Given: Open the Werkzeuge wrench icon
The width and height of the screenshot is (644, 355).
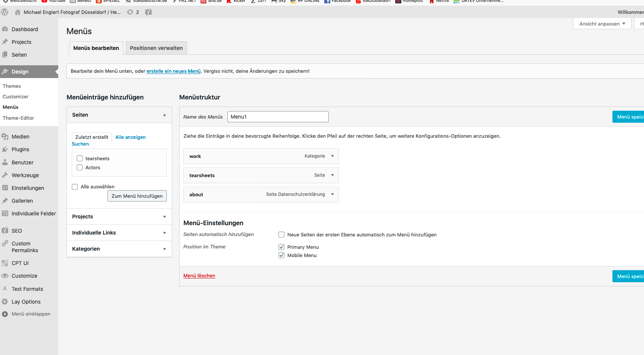Looking at the screenshot, I should click(5, 175).
